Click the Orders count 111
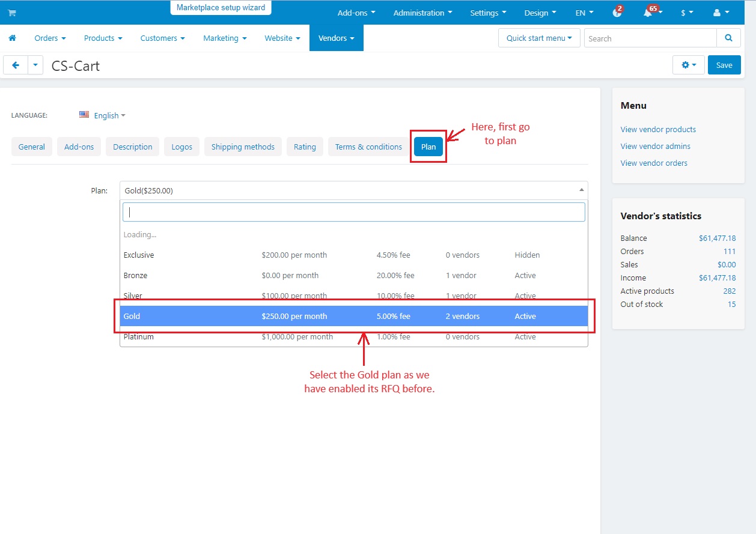Viewport: 756px width, 534px height. pos(730,251)
